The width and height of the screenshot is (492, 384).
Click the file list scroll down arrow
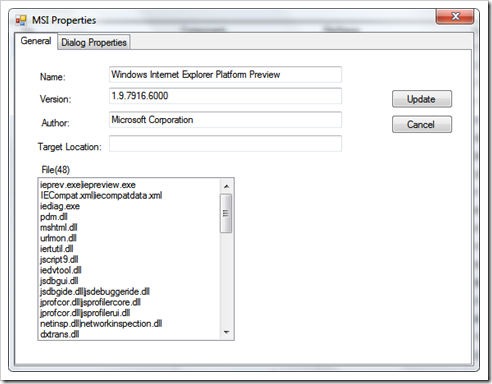[226, 332]
